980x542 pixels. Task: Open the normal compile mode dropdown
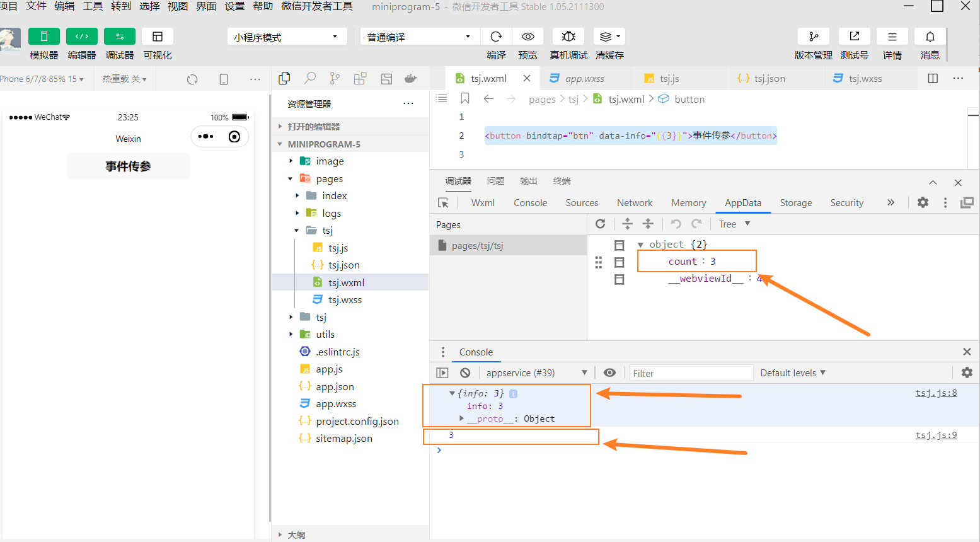pos(420,37)
